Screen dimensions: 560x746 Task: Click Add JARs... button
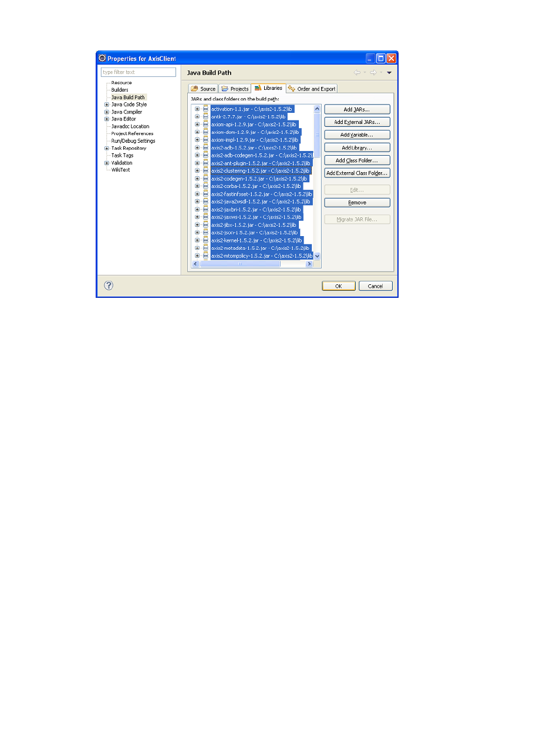coord(357,109)
